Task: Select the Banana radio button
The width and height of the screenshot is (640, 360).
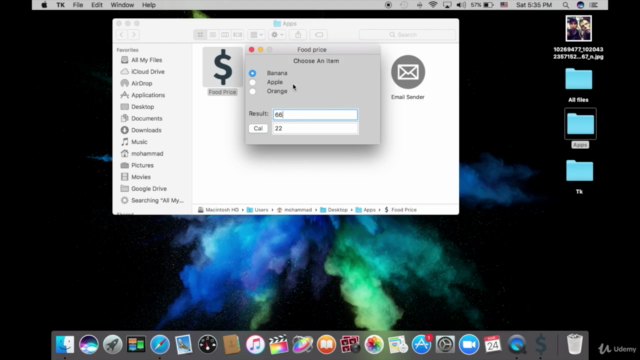Action: point(253,73)
